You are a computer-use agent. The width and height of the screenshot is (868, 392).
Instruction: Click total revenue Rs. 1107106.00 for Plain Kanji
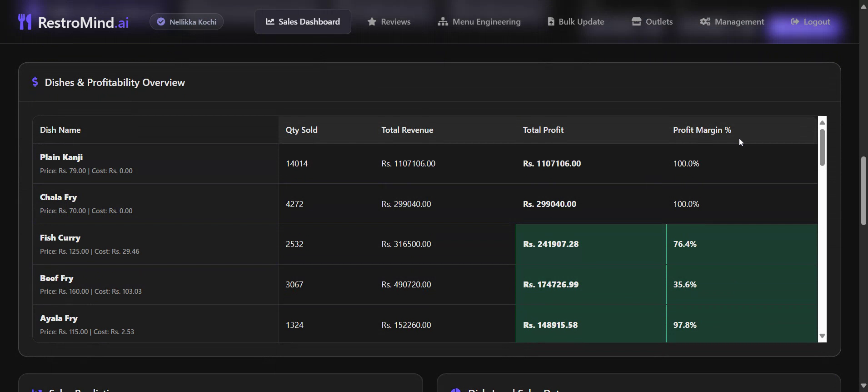pyautogui.click(x=409, y=164)
